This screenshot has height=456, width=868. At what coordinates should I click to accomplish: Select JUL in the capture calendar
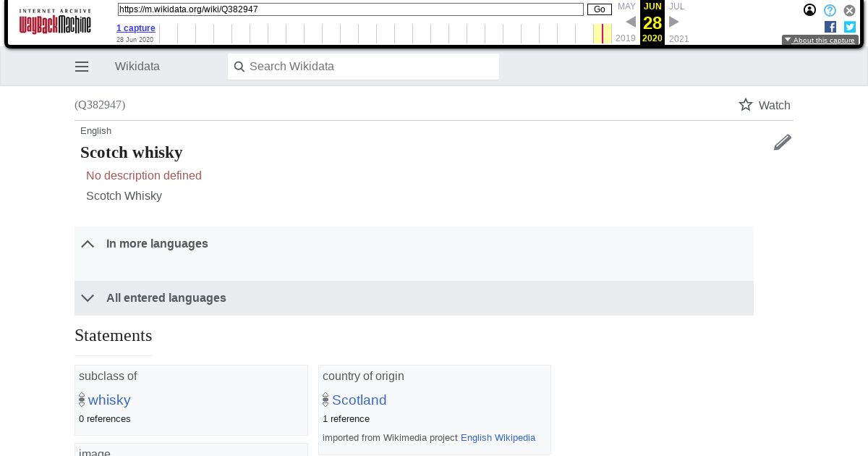pyautogui.click(x=676, y=7)
